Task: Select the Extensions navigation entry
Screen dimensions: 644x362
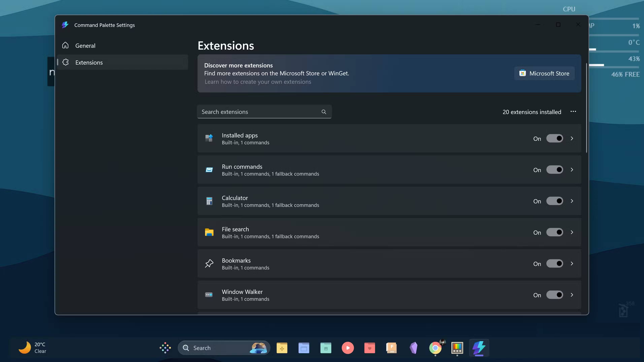Action: (89, 62)
